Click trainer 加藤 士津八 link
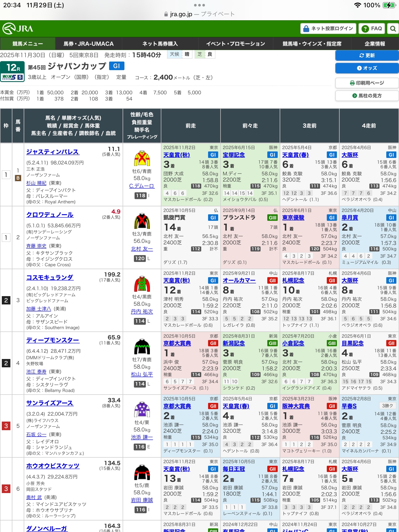The image size is (399, 532). click(x=39, y=309)
